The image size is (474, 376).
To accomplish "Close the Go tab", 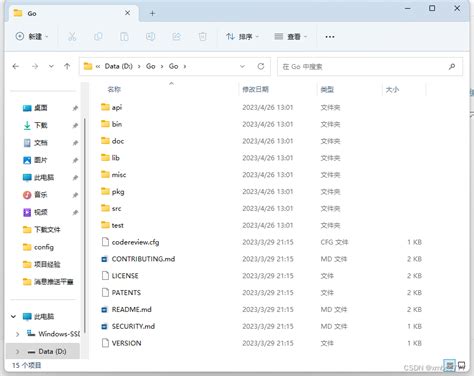I will click(127, 13).
